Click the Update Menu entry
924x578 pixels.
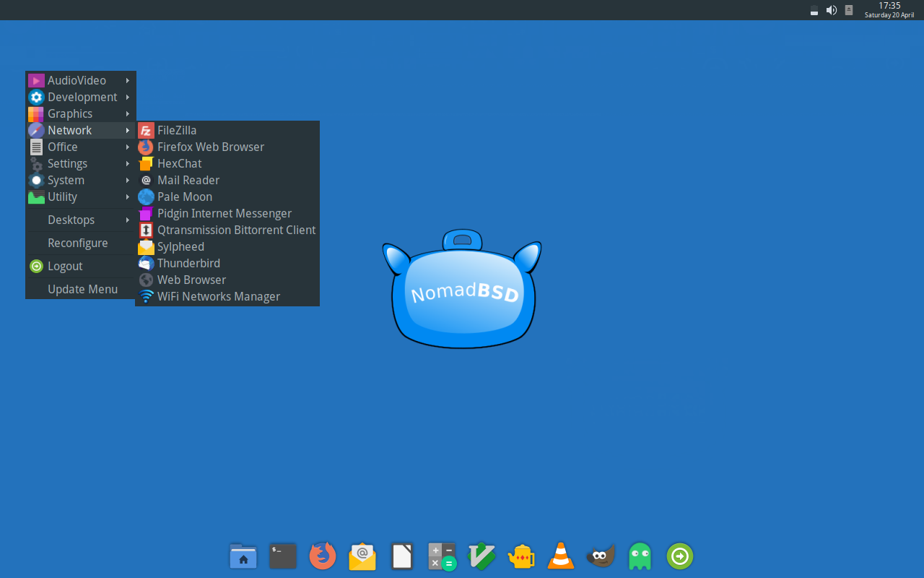point(82,289)
